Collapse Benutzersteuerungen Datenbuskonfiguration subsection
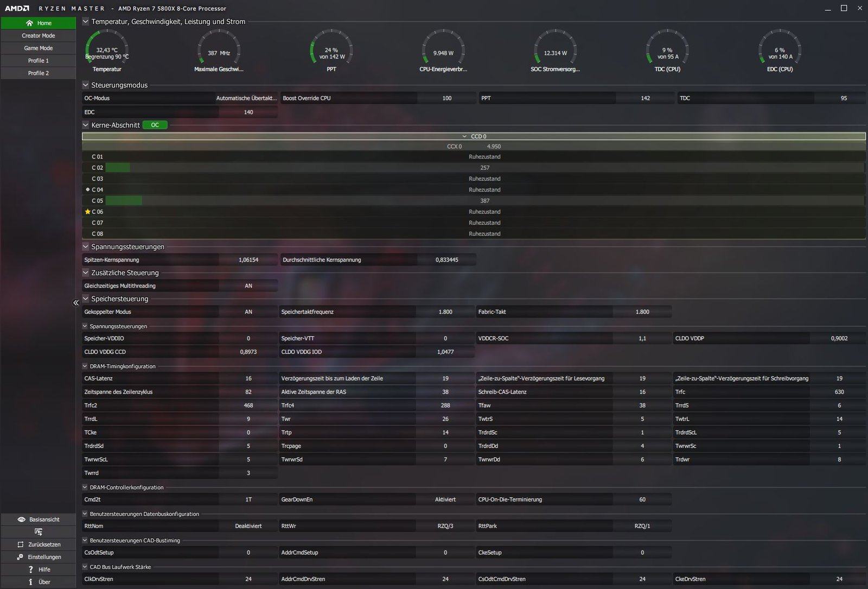Image resolution: width=868 pixels, height=589 pixels. click(x=85, y=514)
